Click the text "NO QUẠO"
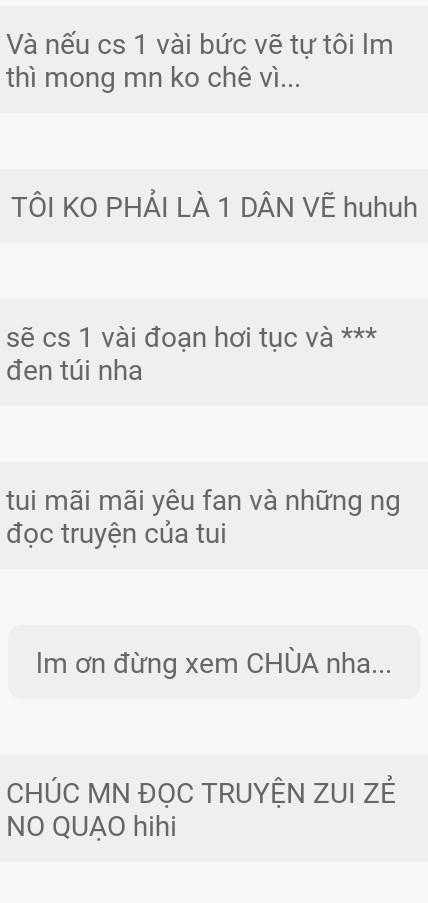The width and height of the screenshot is (428, 903). tap(67, 828)
